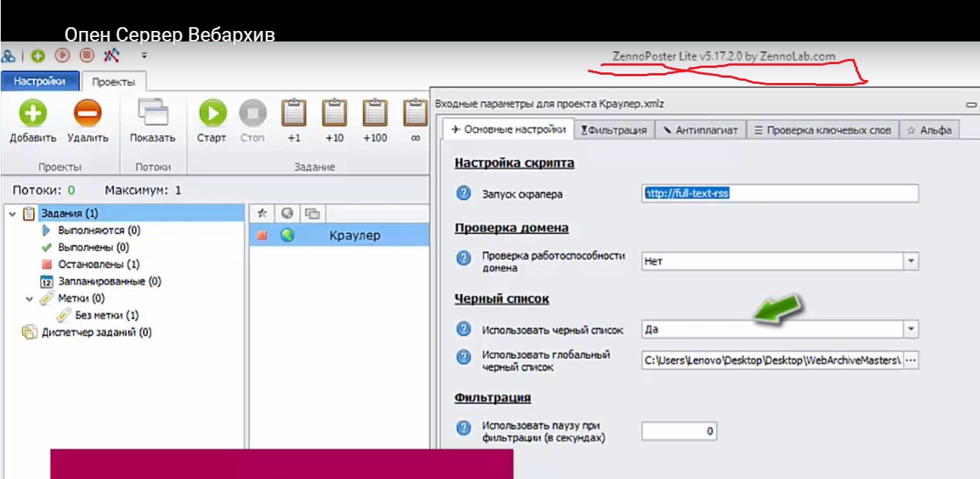Open the Проверка ключевых слов tab
Screen dimensions: 980x479
823,130
